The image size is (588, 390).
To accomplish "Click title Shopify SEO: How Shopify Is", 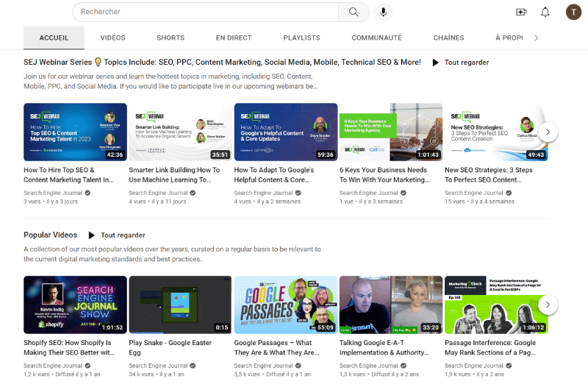I will [x=69, y=347].
